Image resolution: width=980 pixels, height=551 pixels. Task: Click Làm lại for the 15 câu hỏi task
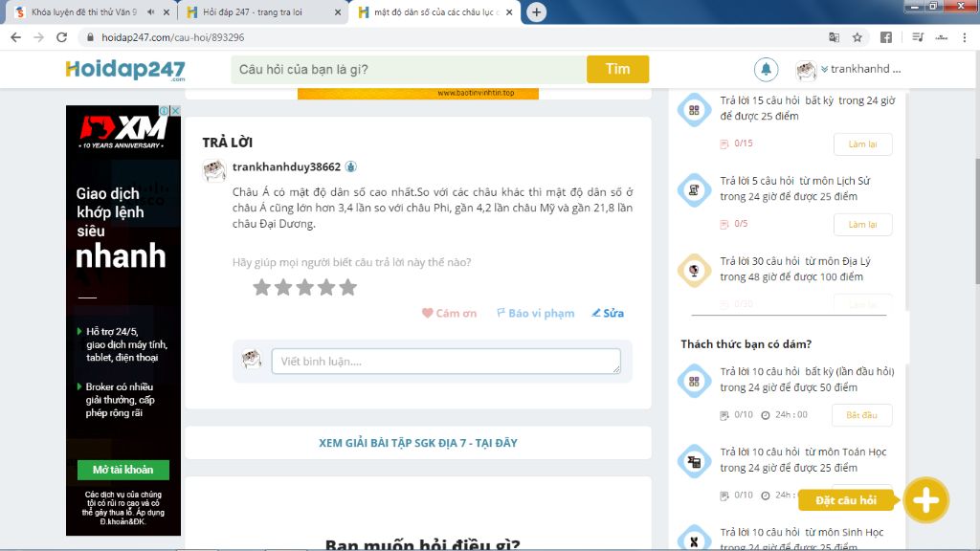tap(862, 144)
